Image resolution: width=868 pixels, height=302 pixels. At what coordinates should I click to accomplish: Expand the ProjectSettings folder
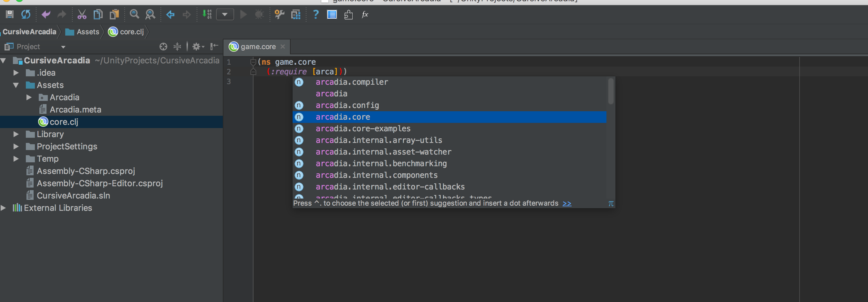tap(16, 146)
